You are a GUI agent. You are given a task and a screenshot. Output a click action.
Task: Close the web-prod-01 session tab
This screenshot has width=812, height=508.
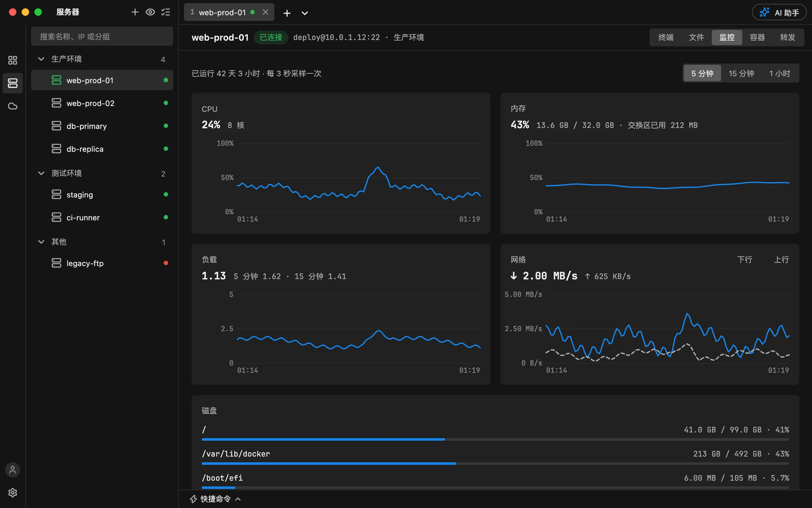pos(265,12)
